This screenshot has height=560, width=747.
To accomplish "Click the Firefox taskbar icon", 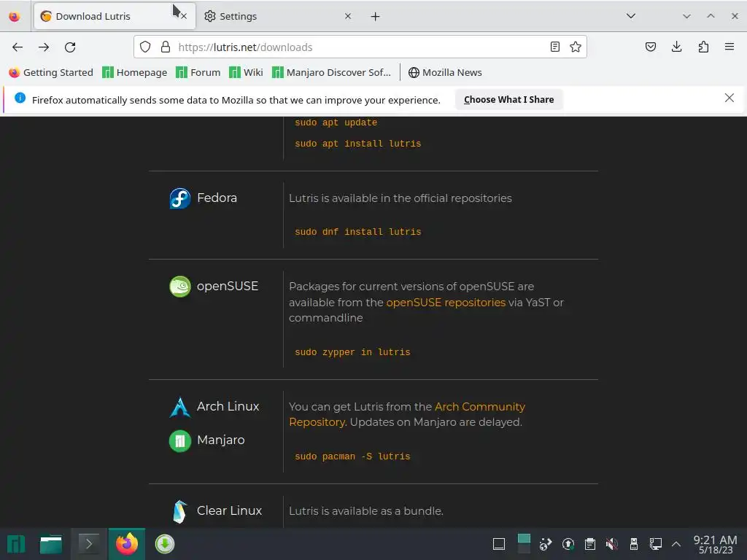I will 127,544.
